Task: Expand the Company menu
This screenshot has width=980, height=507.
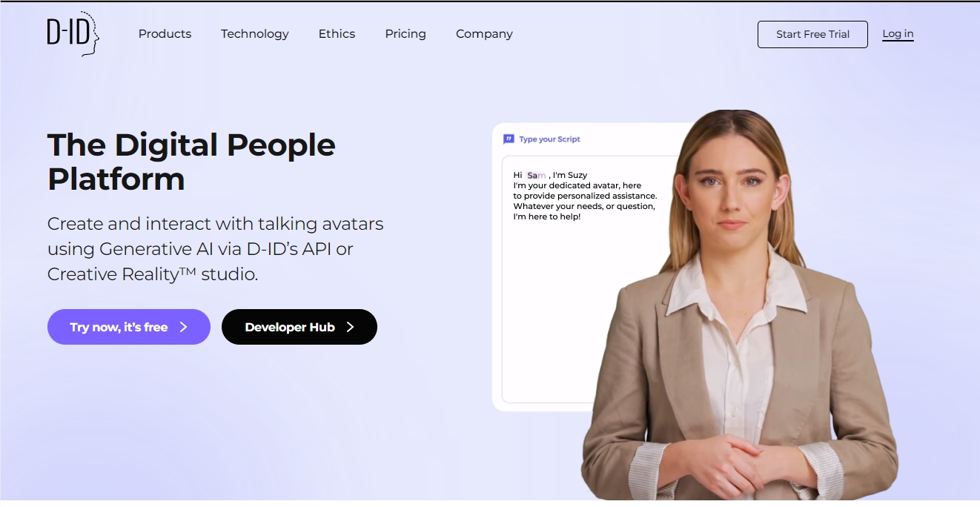Action: pyautogui.click(x=484, y=34)
